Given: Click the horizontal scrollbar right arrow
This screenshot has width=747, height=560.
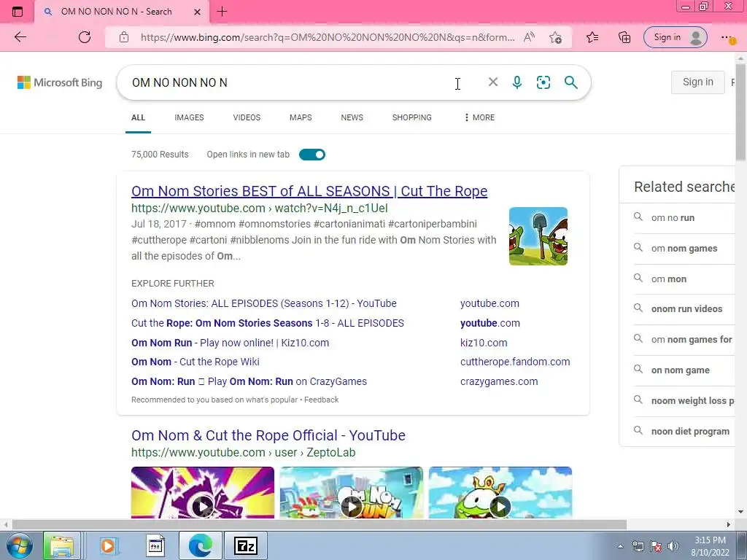Looking at the screenshot, I should (729, 525).
